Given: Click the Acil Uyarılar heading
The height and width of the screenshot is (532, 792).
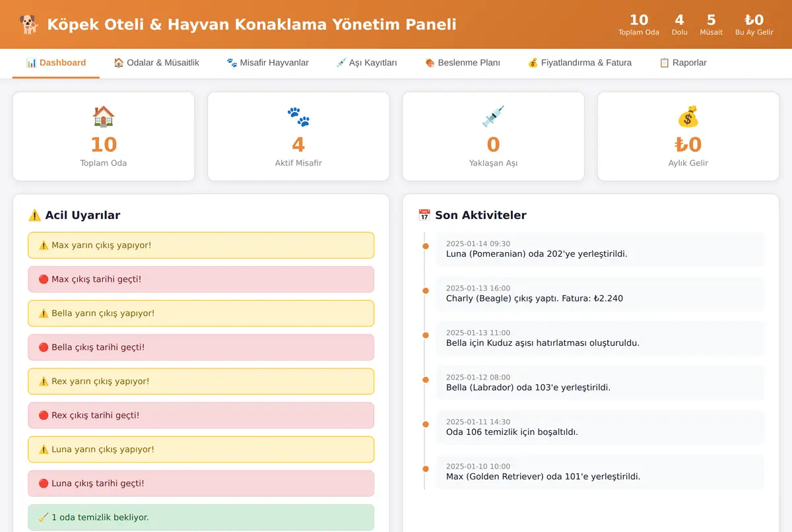Looking at the screenshot, I should tap(74, 215).
